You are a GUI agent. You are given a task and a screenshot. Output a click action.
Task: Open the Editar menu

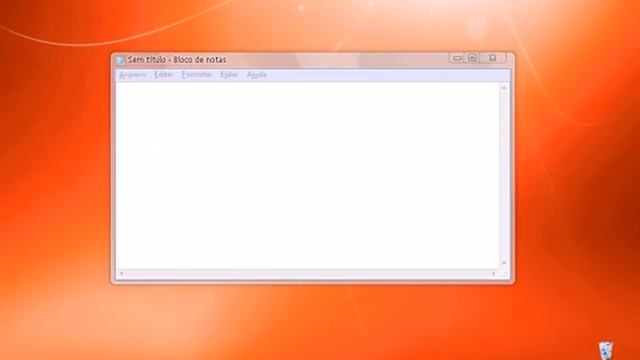click(x=164, y=75)
